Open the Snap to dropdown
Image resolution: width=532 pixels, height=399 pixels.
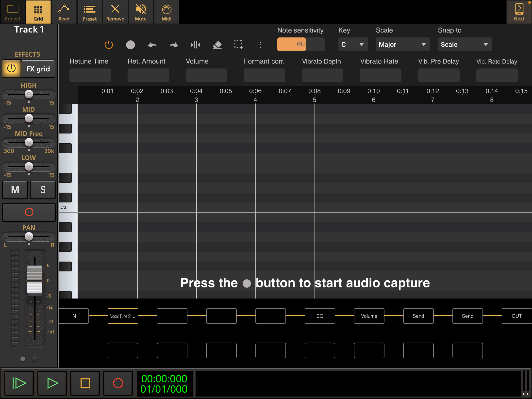pos(465,44)
